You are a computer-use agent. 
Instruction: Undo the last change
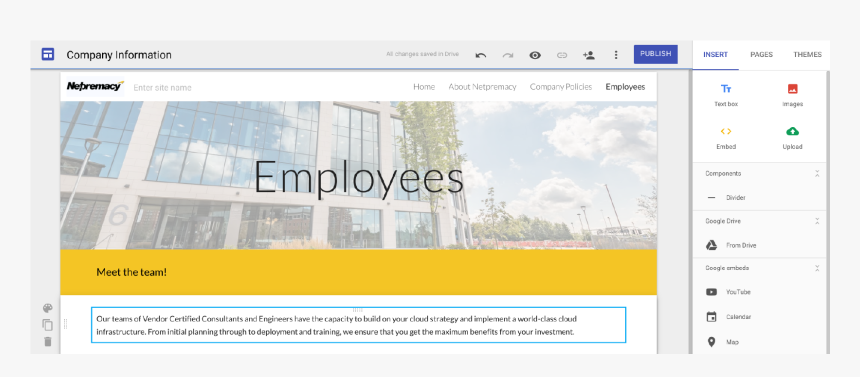pos(480,55)
